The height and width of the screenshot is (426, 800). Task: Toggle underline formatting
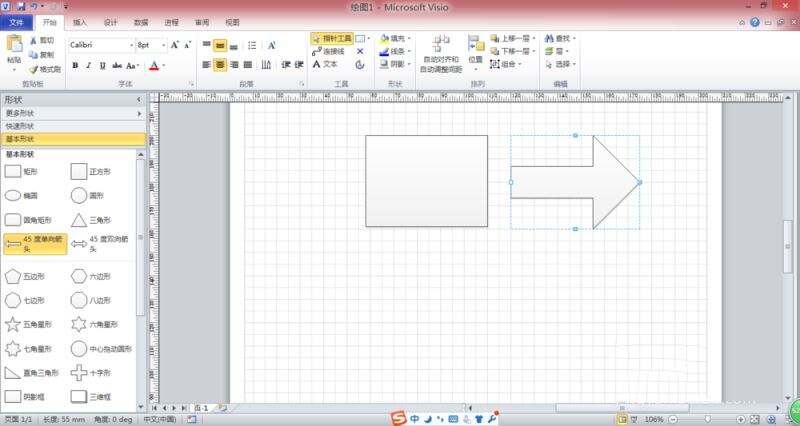pos(103,66)
